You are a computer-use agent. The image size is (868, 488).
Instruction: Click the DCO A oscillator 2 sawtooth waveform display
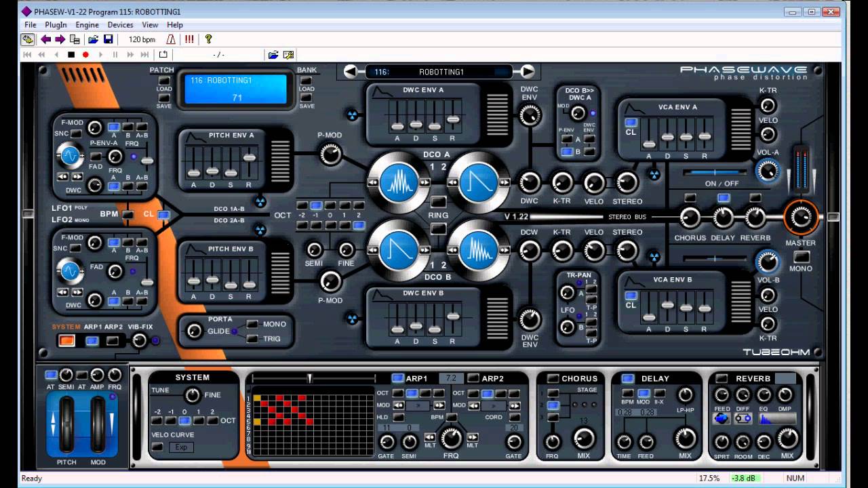coord(478,182)
